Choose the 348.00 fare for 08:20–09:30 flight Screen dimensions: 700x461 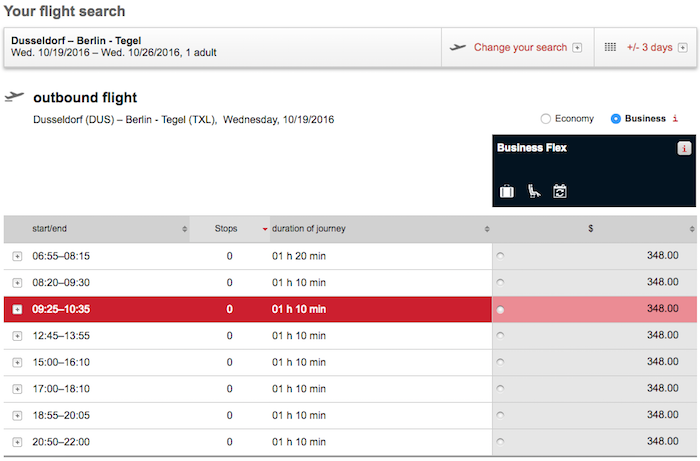[500, 282]
